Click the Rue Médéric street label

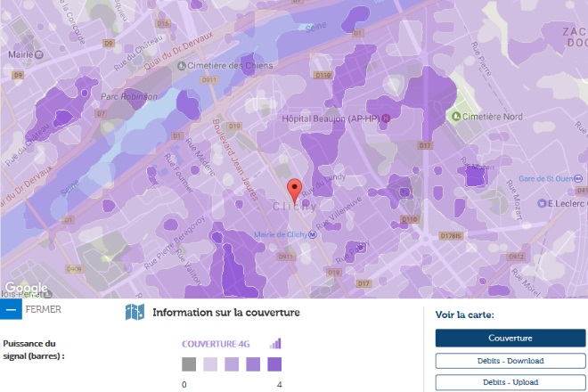[200, 157]
